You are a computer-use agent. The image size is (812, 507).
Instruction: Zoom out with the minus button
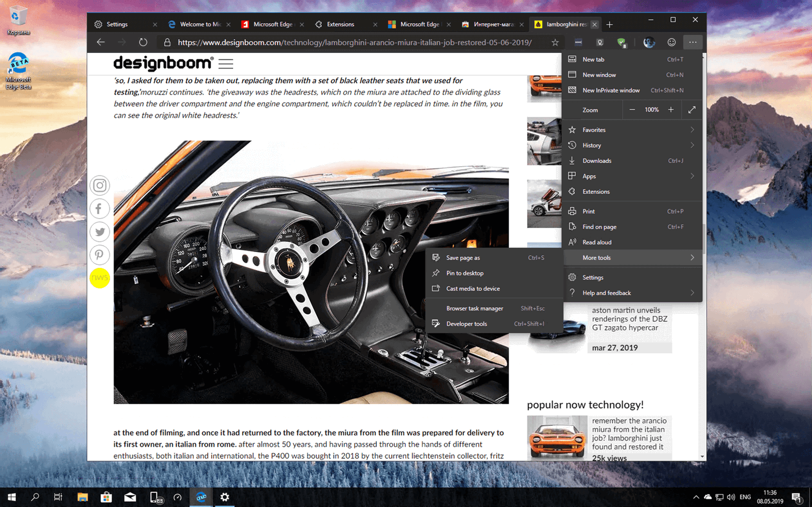pos(632,110)
